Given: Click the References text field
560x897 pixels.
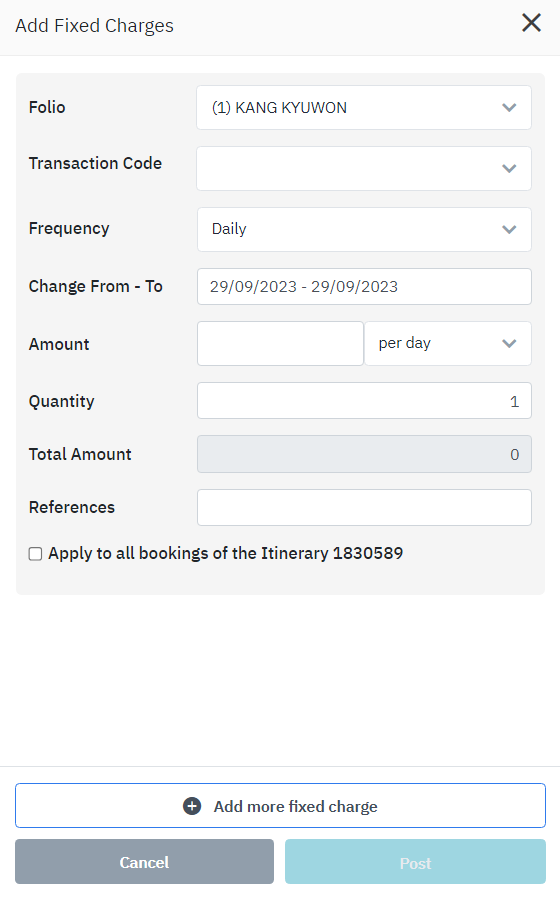Looking at the screenshot, I should 364,507.
